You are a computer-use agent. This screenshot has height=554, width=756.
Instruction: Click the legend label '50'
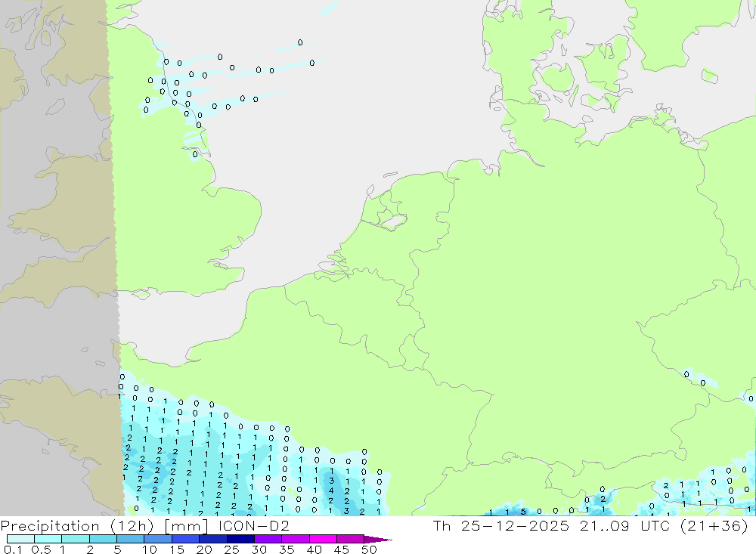pyautogui.click(x=369, y=549)
